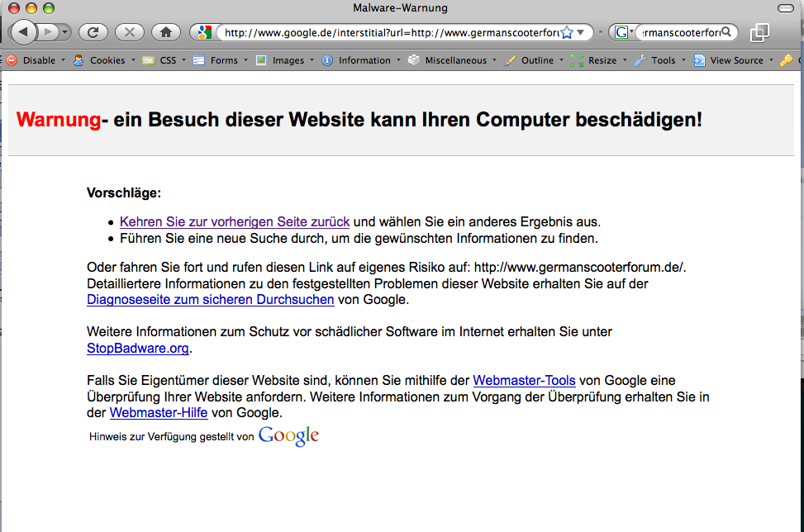Click the Google site favicon in address bar
Screen dimensions: 804x532
tap(204, 32)
